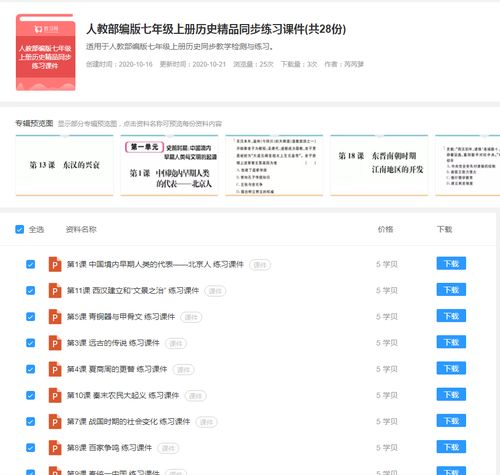This screenshot has height=475, width=500.
Task: Download the 第1课 北京人 courseware
Action: click(451, 264)
